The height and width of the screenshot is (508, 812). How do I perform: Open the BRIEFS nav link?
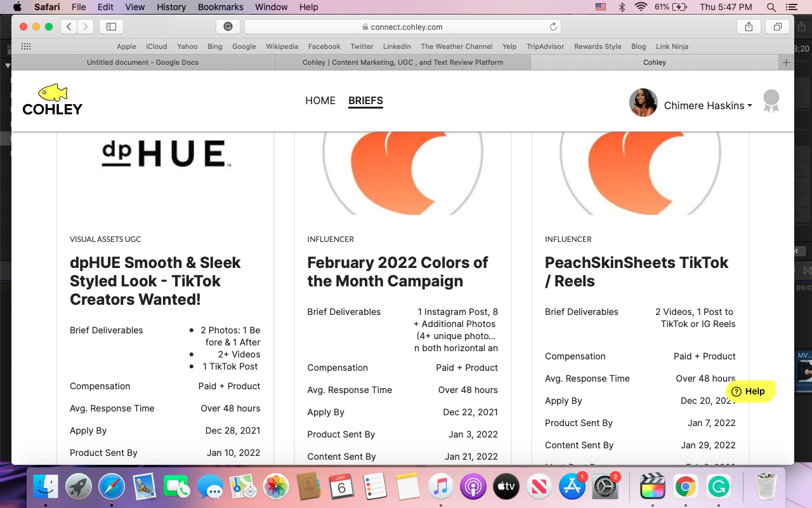coord(365,100)
